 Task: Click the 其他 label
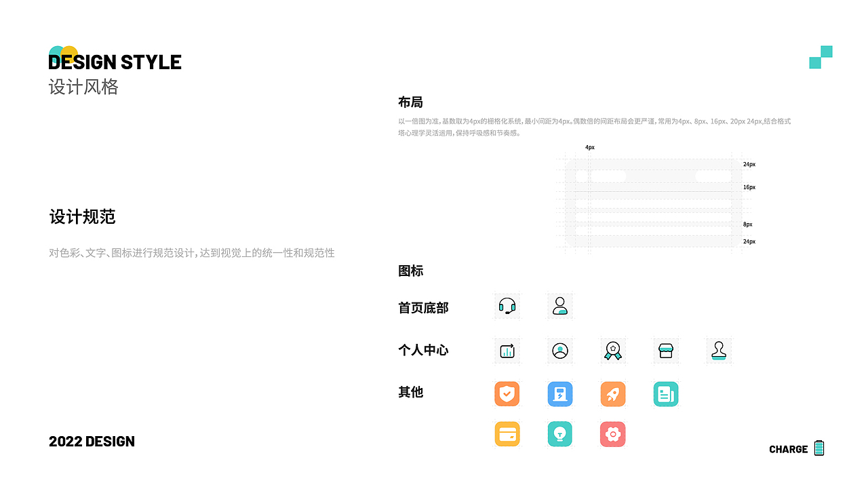[410, 392]
